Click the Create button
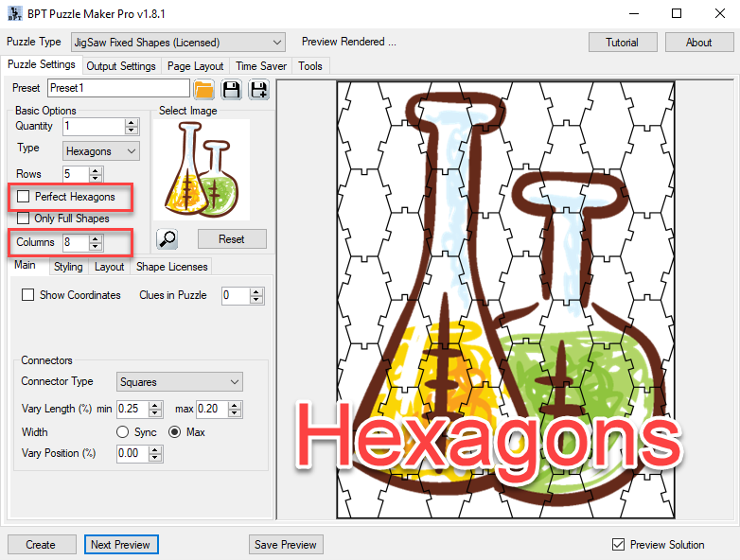 pos(42,545)
